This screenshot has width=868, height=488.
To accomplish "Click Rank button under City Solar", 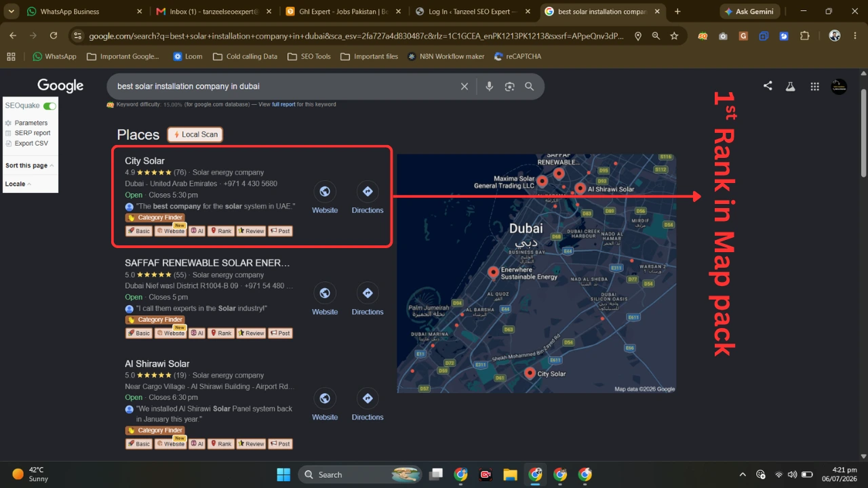I will tap(220, 231).
